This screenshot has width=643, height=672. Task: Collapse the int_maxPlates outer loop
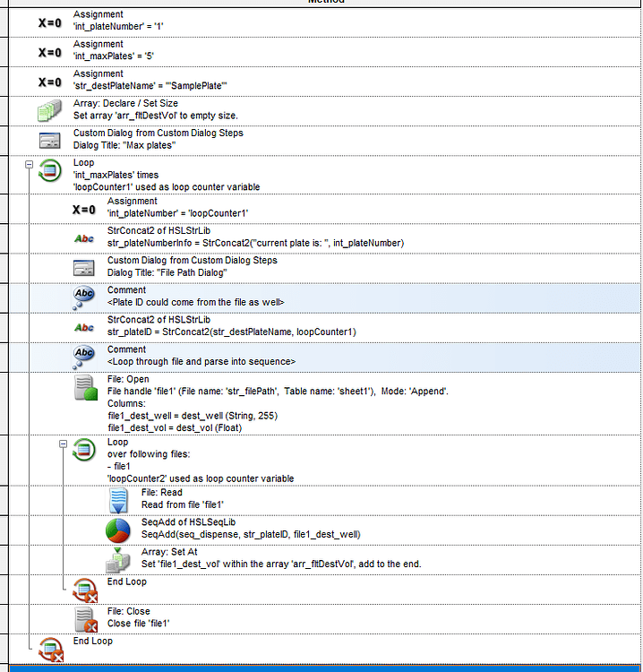30,164
